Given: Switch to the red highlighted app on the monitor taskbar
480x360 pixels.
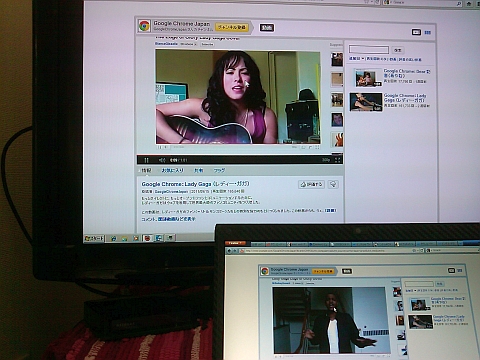Looking at the screenshot, I should [x=147, y=238].
